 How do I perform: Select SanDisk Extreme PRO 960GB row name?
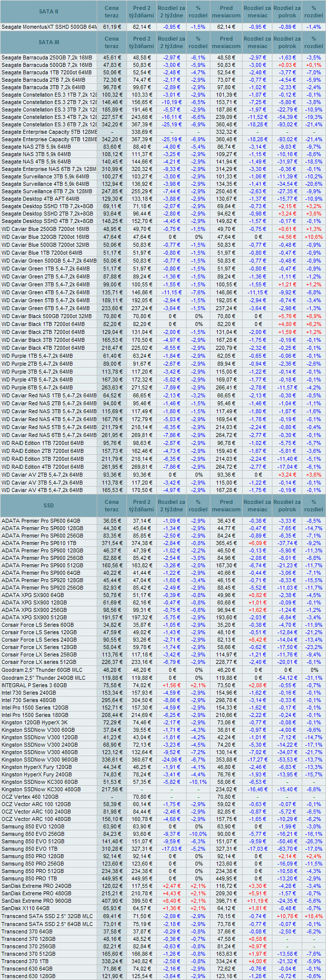pyautogui.click(x=36, y=901)
